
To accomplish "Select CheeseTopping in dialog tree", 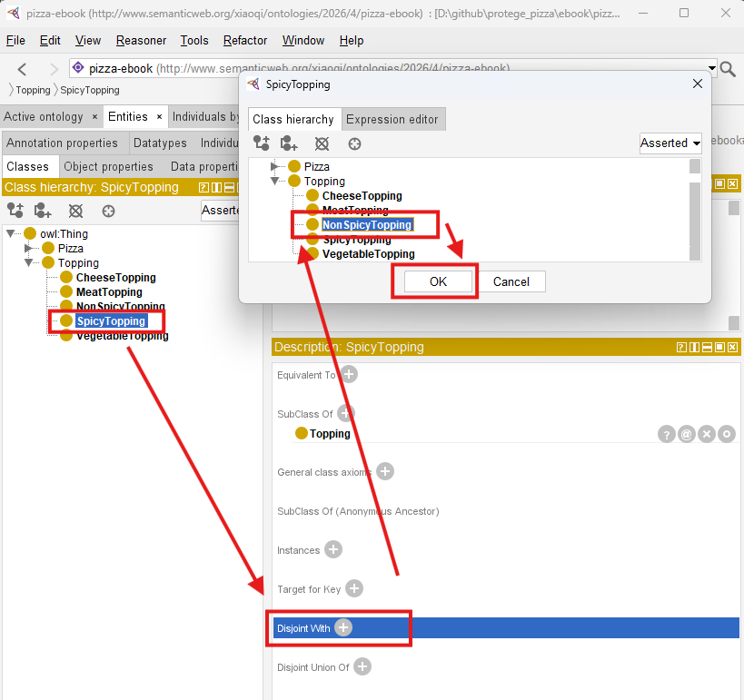I will pos(362,196).
